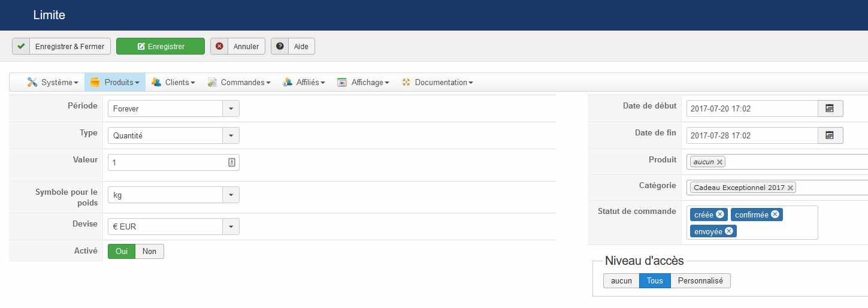868x308 pixels.
Task: Click inside the Statut de commande box
Action: pyautogui.click(x=752, y=223)
